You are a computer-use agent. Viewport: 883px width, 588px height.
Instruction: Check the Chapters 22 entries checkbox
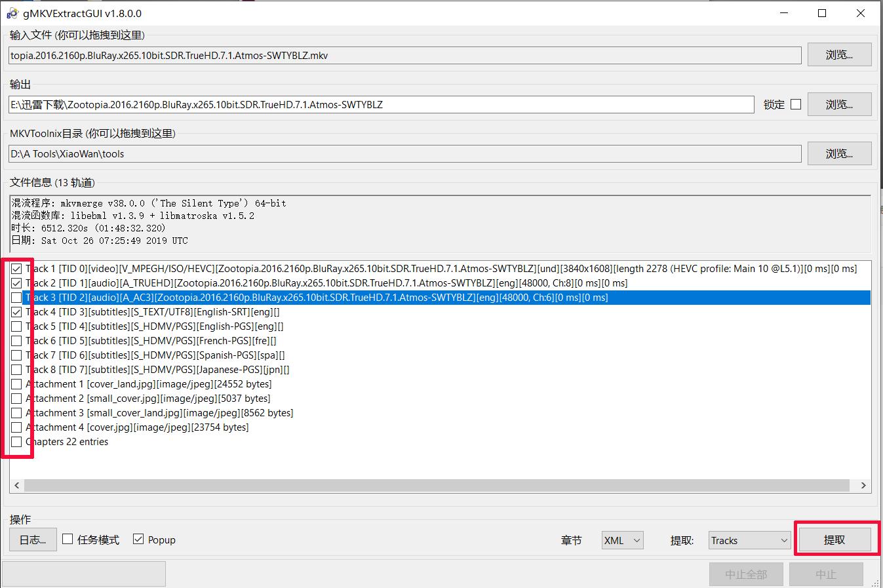tap(16, 442)
